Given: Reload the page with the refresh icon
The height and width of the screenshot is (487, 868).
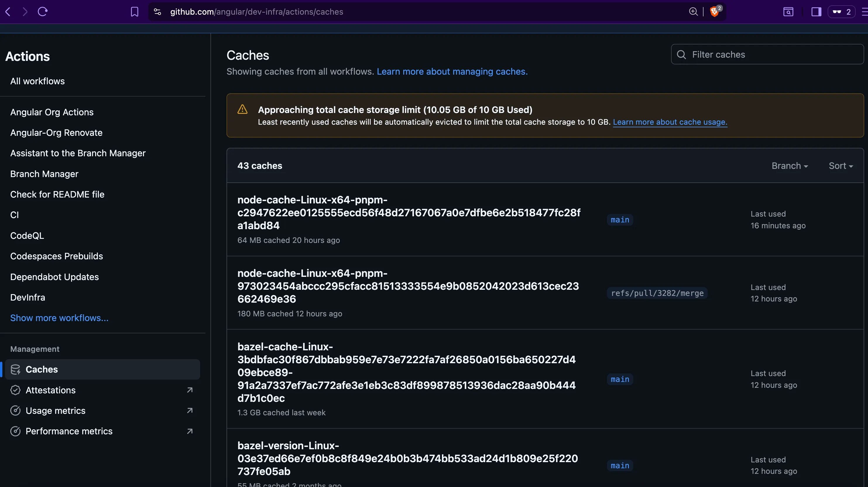Looking at the screenshot, I should click(x=42, y=11).
